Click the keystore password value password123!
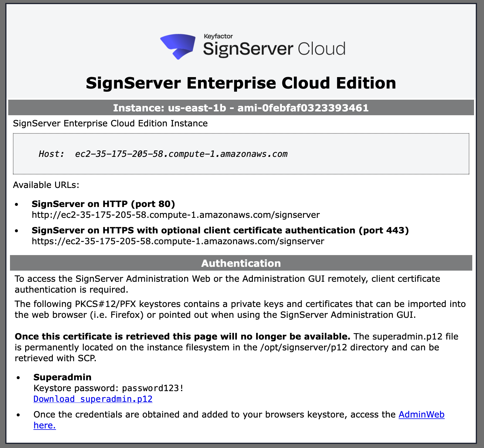This screenshot has width=484, height=448. tap(153, 388)
